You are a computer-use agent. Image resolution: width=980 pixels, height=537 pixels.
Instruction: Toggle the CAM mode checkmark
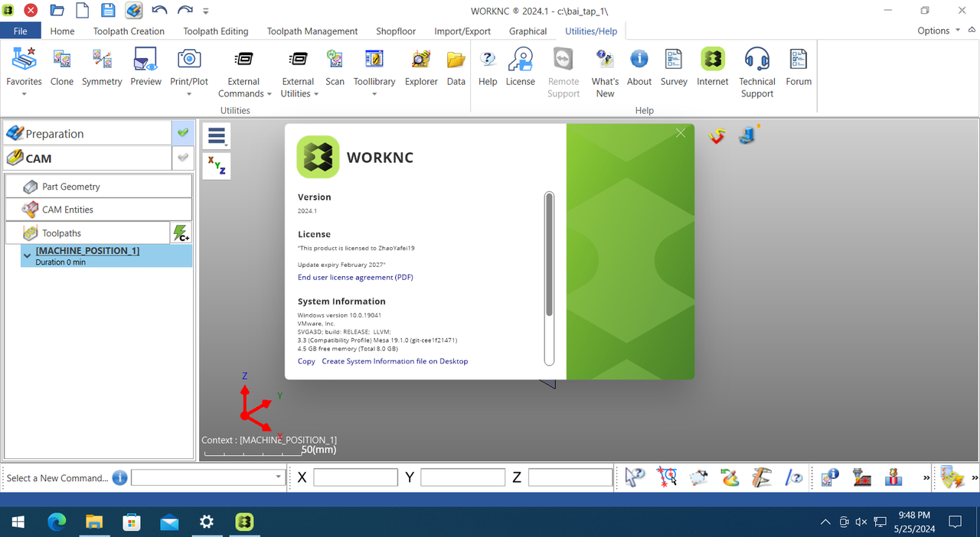pos(182,158)
